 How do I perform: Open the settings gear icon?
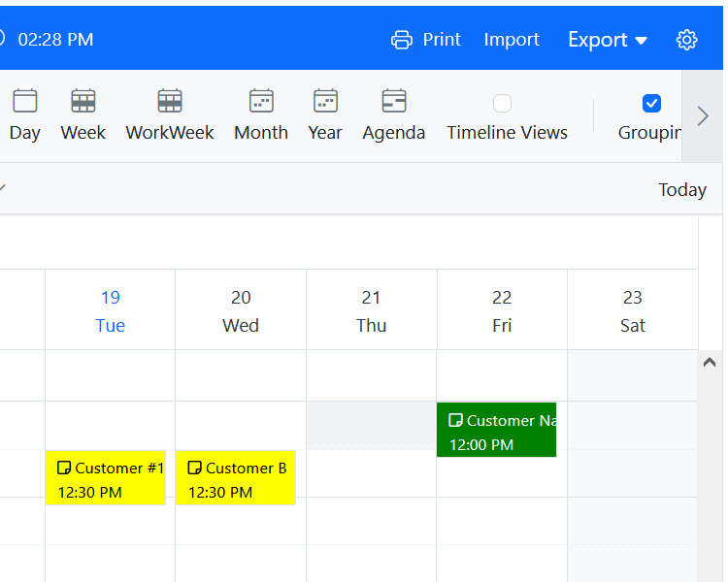coord(686,40)
